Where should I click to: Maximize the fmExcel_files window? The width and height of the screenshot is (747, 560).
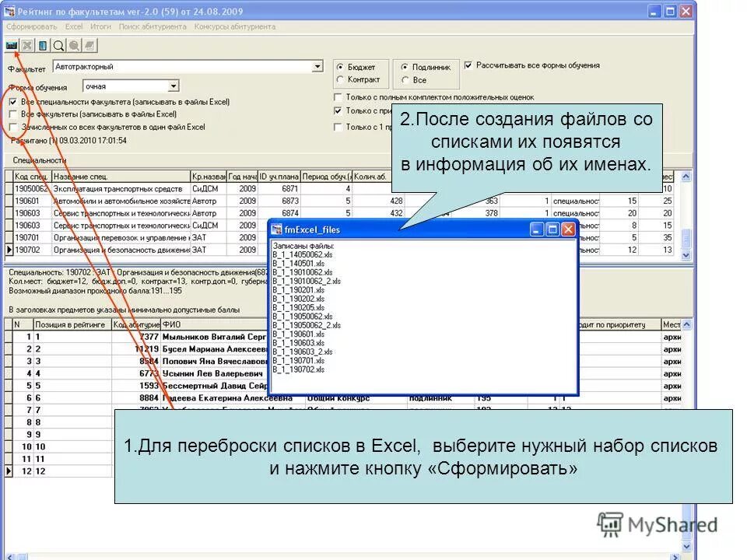552,230
